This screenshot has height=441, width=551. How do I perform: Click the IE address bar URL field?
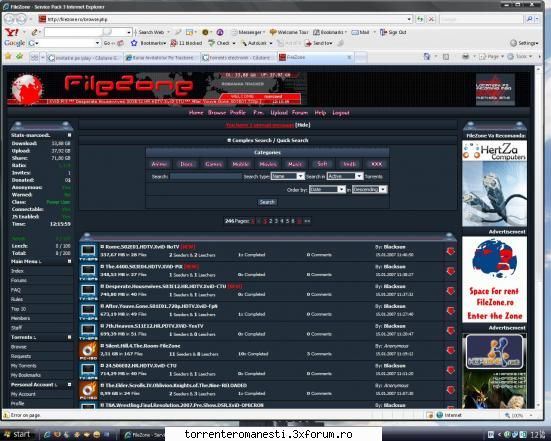pyautogui.click(x=225, y=19)
